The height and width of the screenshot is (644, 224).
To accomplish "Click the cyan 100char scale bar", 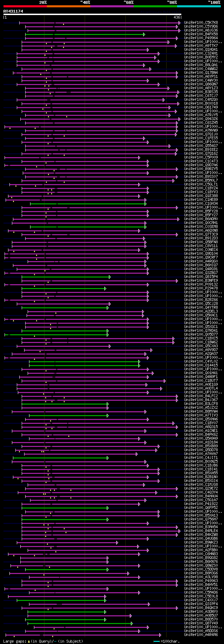I will (x=156, y=641).
